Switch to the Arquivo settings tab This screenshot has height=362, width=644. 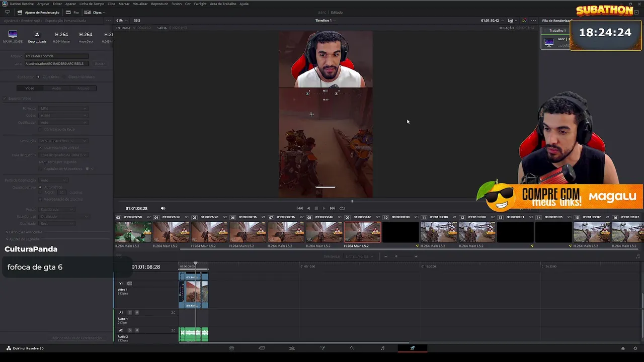(83, 88)
